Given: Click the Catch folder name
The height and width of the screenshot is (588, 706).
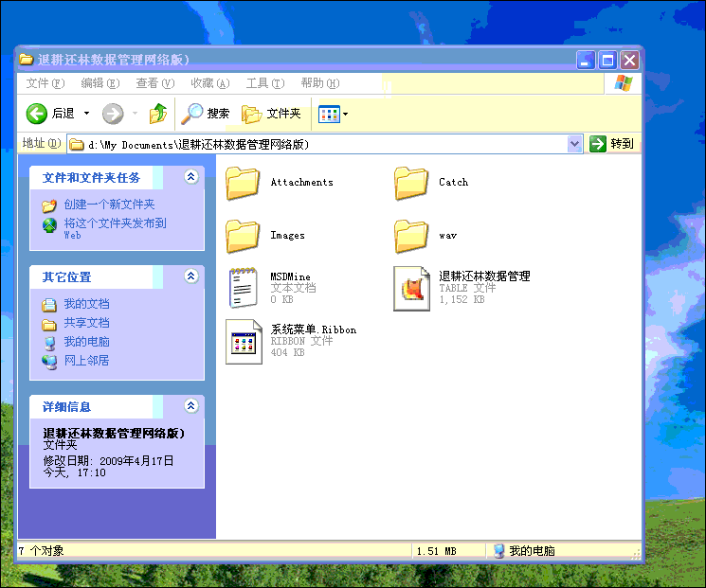Looking at the screenshot, I should tap(453, 182).
